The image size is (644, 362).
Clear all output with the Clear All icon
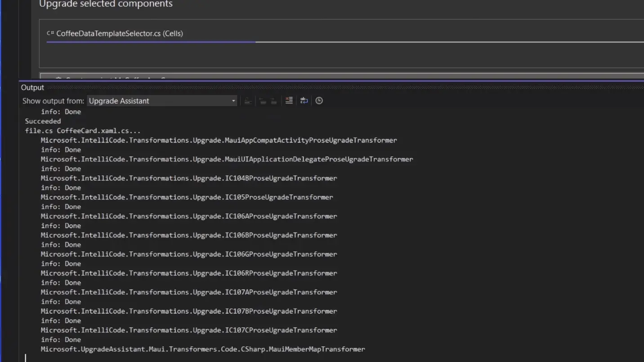pos(289,101)
